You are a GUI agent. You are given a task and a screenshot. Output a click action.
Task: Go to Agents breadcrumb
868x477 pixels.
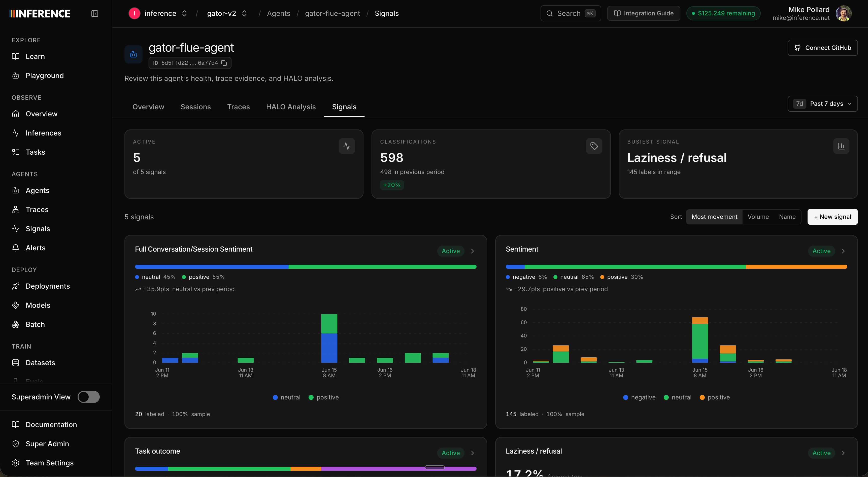point(278,14)
